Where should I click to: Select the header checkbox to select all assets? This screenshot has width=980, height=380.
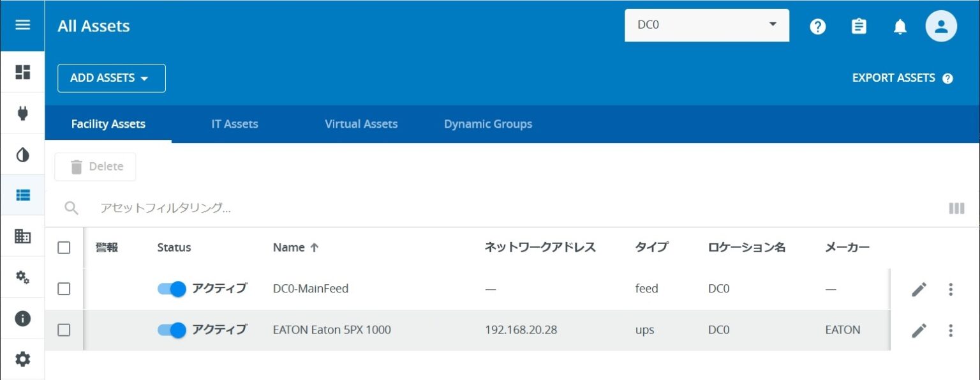[64, 247]
